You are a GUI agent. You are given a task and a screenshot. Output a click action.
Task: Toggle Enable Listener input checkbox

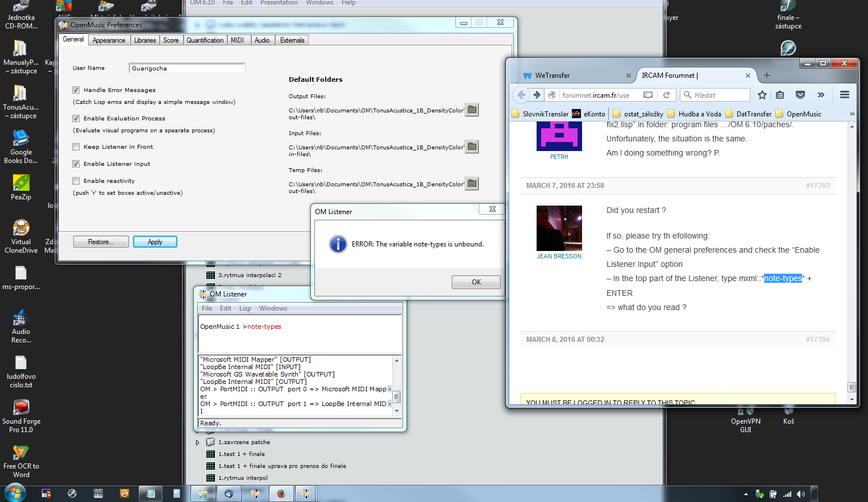pyautogui.click(x=76, y=164)
